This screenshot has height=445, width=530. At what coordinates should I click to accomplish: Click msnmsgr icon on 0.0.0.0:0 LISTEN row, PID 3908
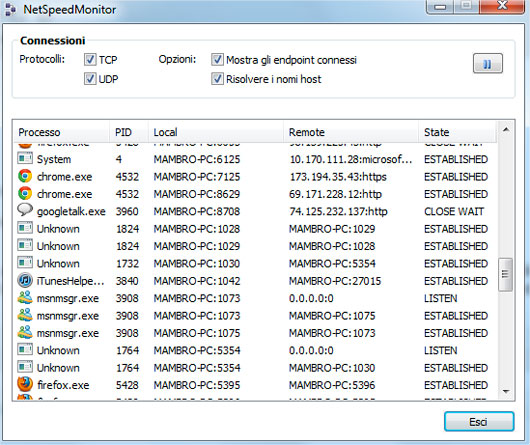coord(25,298)
